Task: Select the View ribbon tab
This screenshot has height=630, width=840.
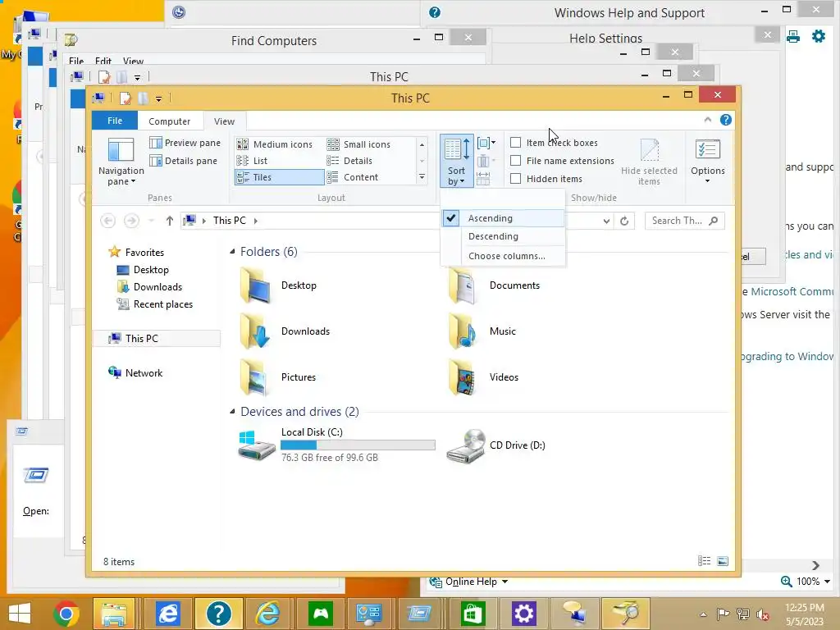Action: click(x=224, y=121)
